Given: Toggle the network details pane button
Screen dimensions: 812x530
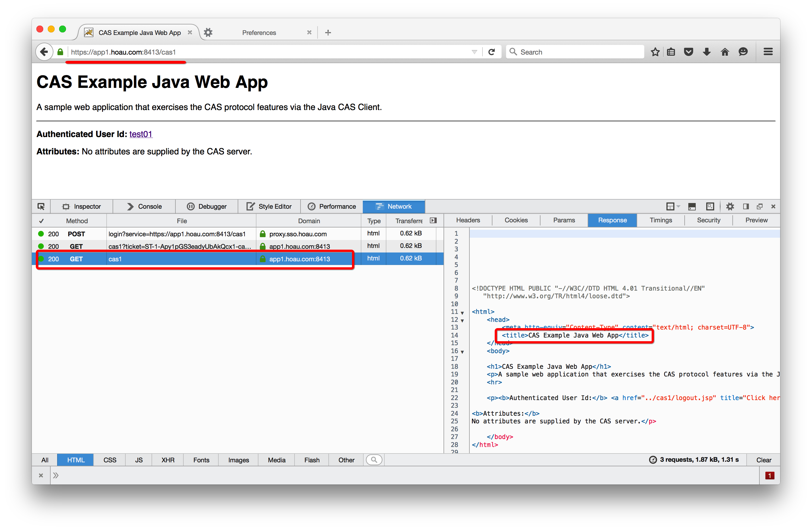Looking at the screenshot, I should point(433,220).
